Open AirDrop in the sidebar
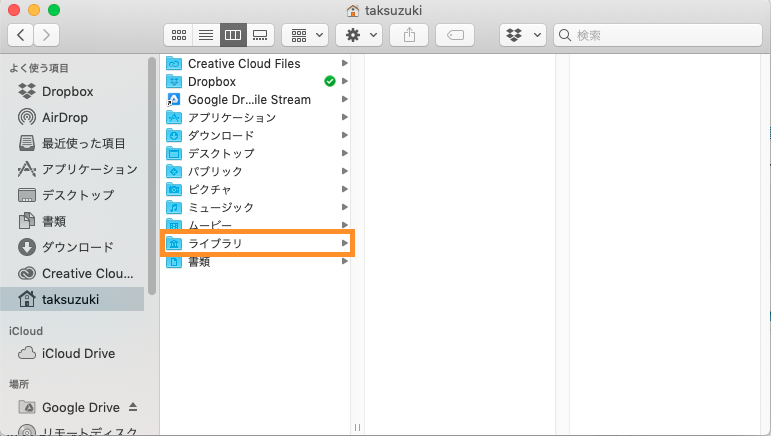This screenshot has height=436, width=771. click(x=64, y=117)
